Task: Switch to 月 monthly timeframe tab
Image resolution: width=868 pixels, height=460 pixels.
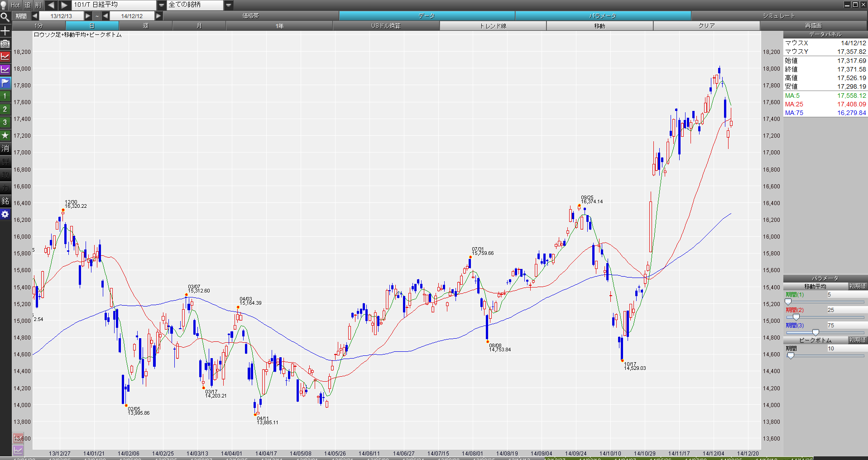Action: tap(199, 26)
